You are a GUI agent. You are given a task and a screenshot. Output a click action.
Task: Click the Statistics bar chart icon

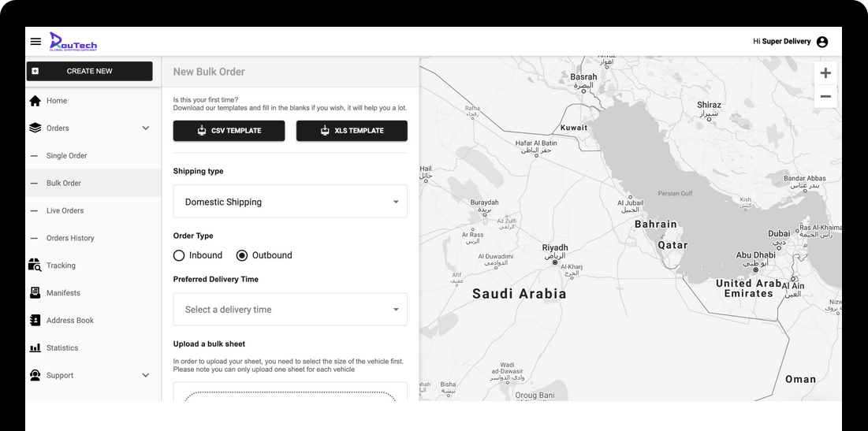[35, 348]
